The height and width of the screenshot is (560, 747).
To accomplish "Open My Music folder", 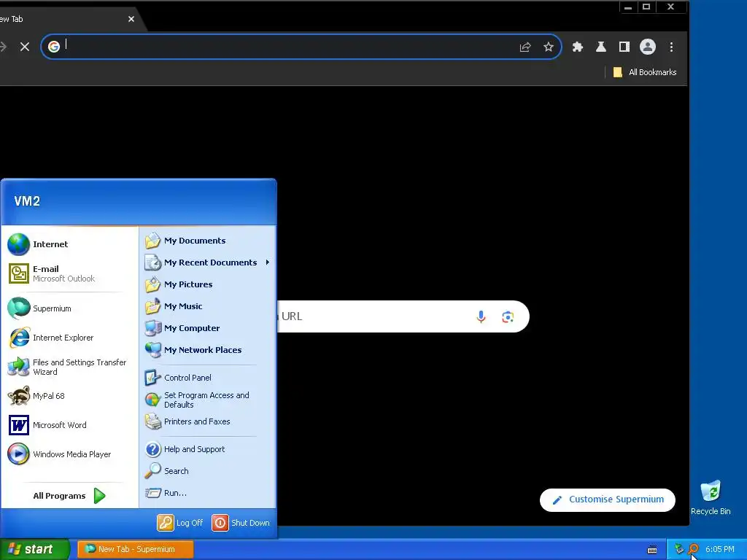I will [207, 306].
